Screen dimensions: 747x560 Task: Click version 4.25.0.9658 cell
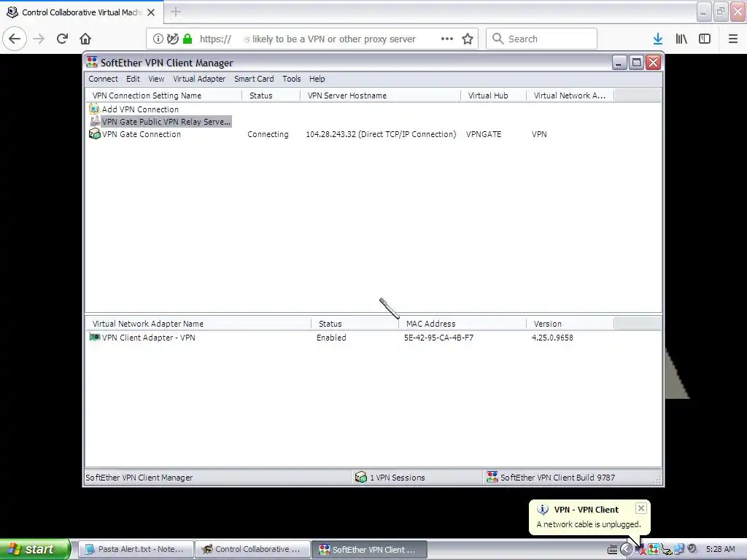pos(552,338)
